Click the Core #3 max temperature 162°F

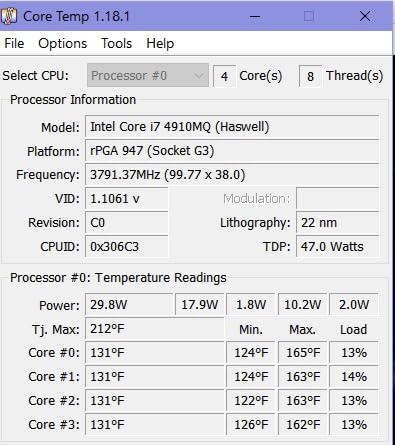point(302,425)
